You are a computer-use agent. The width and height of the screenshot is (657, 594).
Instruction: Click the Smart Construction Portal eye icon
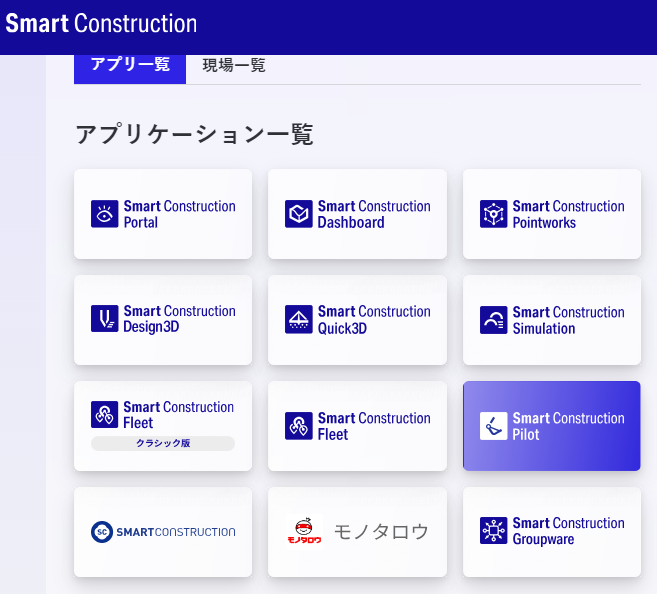(105, 214)
